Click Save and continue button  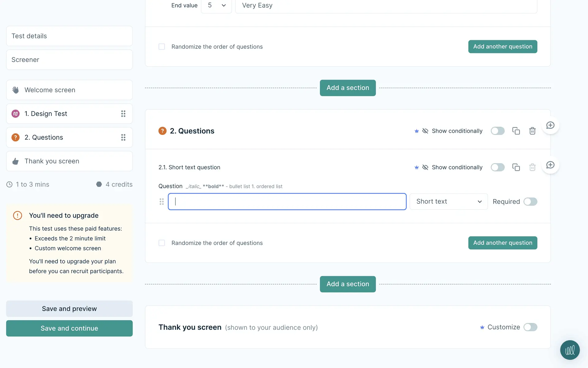(x=69, y=328)
